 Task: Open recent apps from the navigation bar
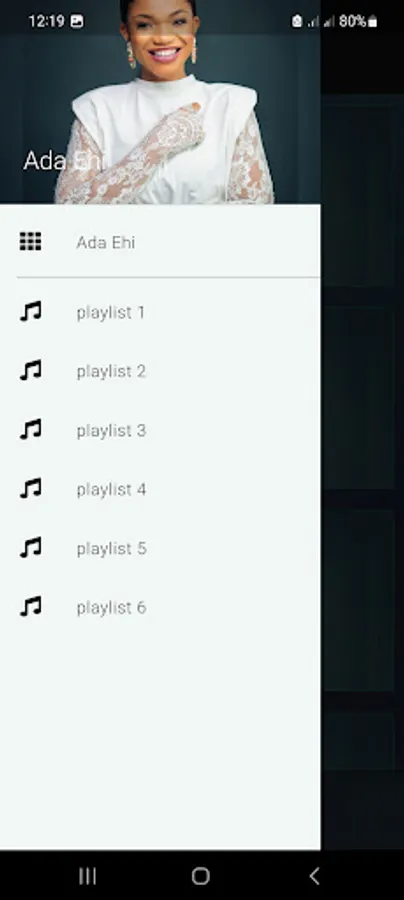(88, 875)
